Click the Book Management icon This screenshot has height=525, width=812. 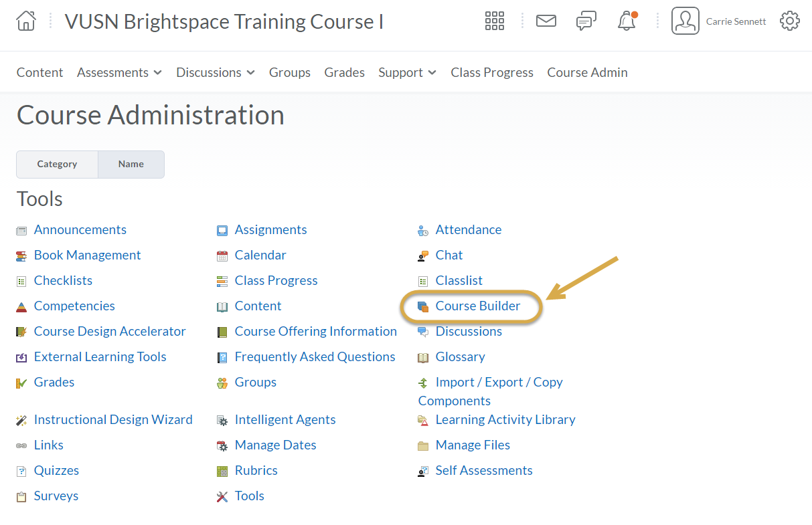pos(21,256)
